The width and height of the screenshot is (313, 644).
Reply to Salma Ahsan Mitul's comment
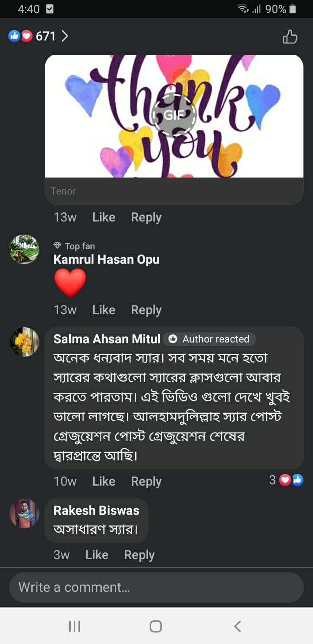coord(146,481)
